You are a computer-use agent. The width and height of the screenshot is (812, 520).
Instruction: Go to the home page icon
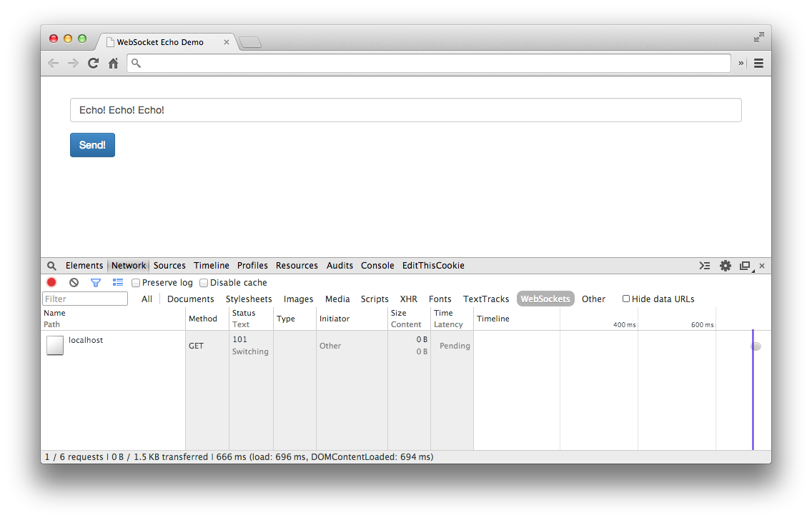[x=114, y=63]
